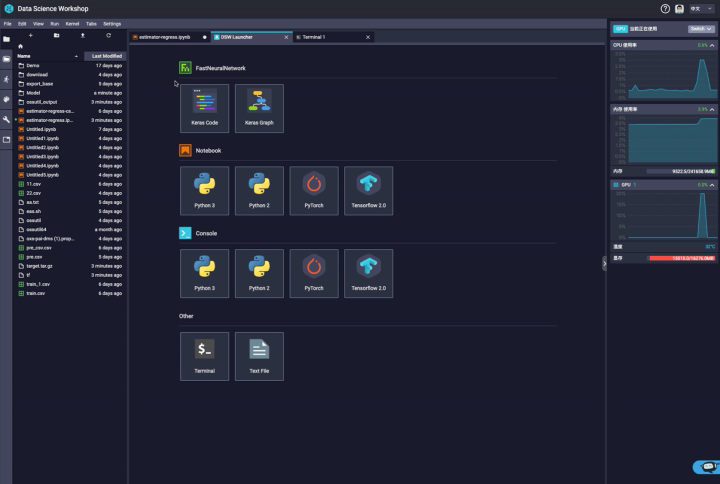Start a Tensorflow 2.0 console
Image resolution: width=720 pixels, height=484 pixels.
pyautogui.click(x=368, y=274)
